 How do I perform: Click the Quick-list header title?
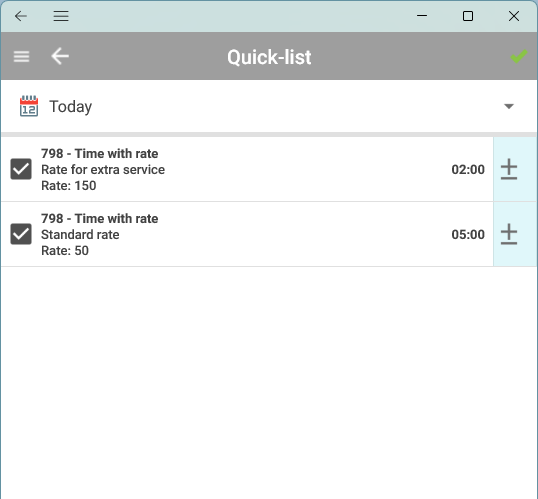pyautogui.click(x=269, y=57)
